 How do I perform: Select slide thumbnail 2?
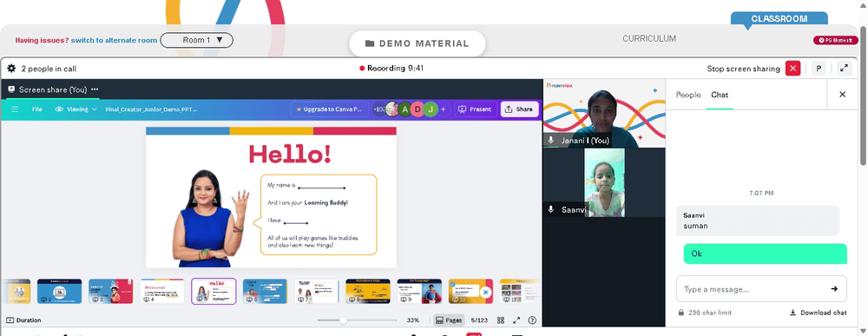click(x=59, y=291)
